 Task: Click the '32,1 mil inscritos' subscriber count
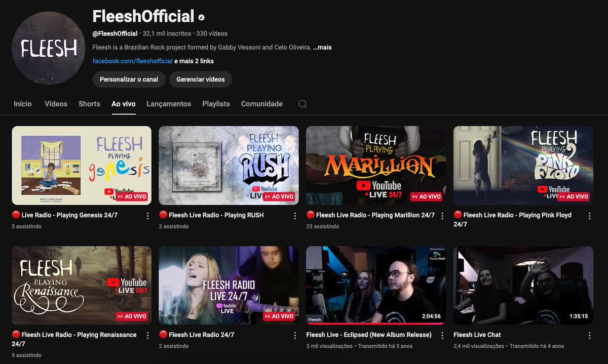pyautogui.click(x=167, y=33)
